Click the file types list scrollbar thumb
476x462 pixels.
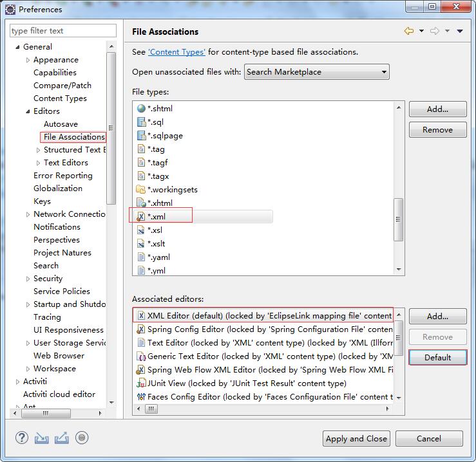pos(398,219)
